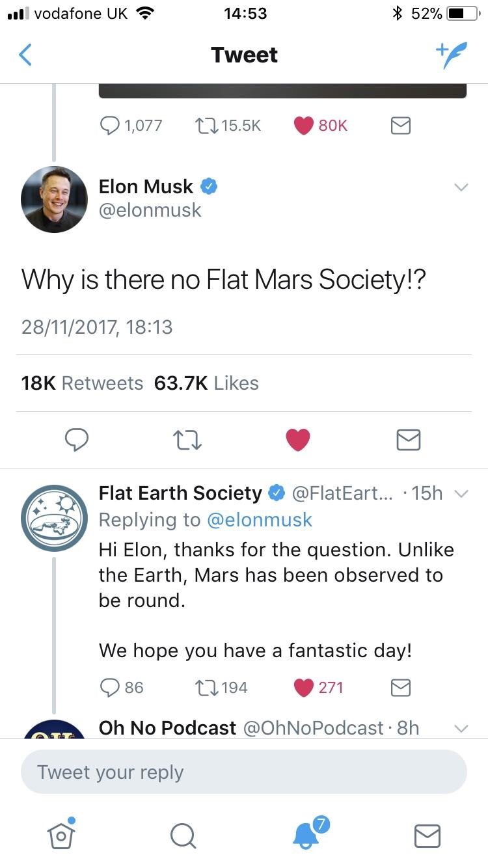Open the Messages tab
The height and width of the screenshot is (868, 488).
click(x=427, y=835)
